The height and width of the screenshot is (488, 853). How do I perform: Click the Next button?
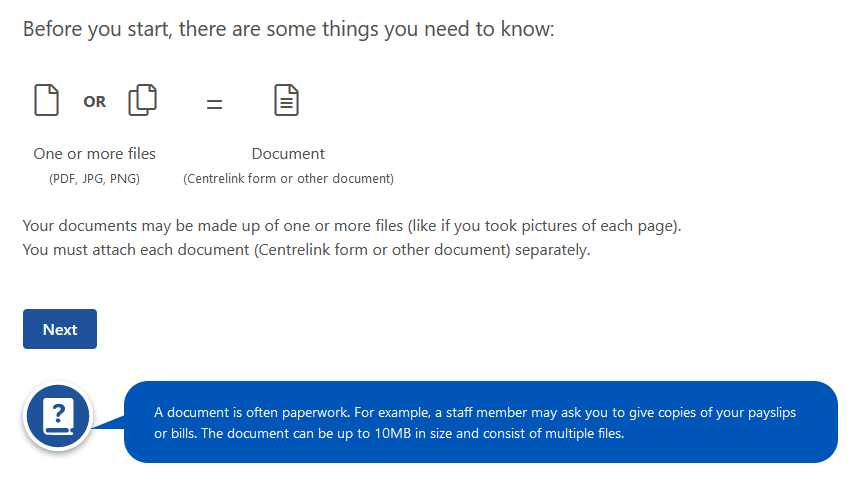point(60,329)
